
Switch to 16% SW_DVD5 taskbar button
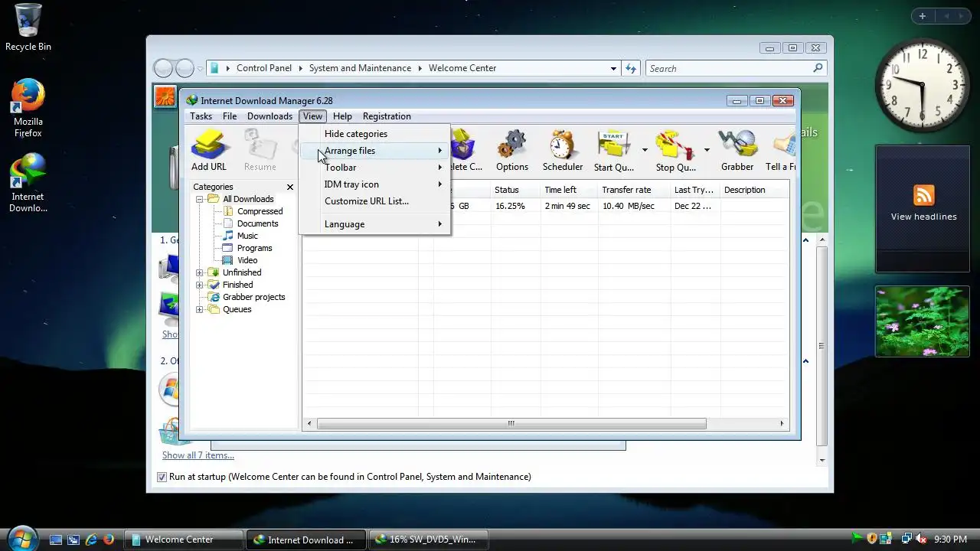coord(430,540)
